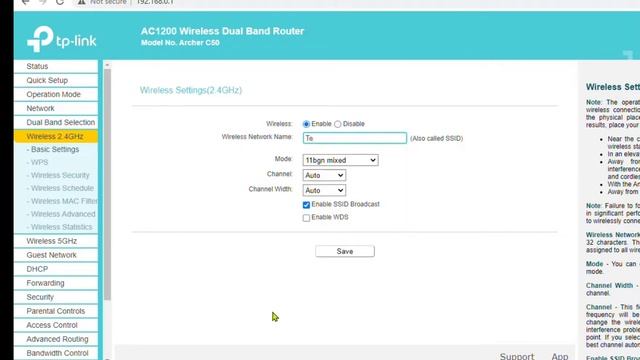Open the WPS submenu
The height and width of the screenshot is (360, 640).
click(39, 162)
